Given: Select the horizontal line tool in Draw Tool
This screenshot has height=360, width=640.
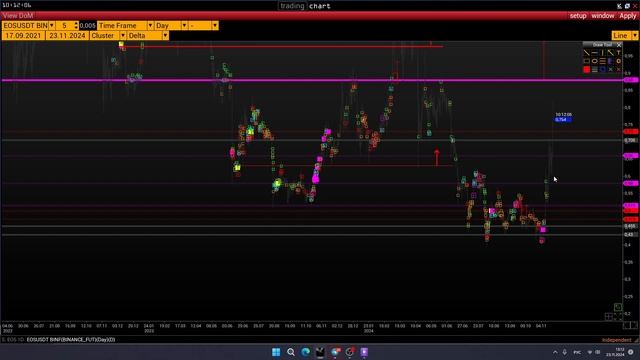Looking at the screenshot, I should pos(595,53).
